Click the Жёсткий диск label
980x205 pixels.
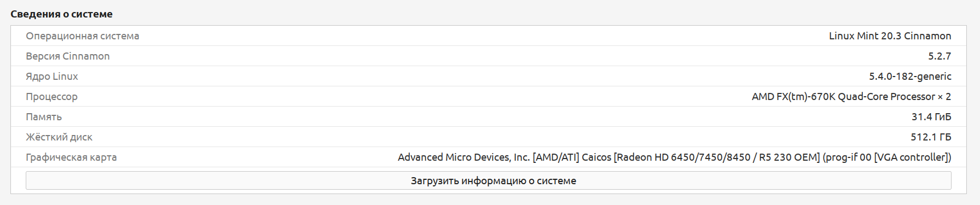click(59, 137)
